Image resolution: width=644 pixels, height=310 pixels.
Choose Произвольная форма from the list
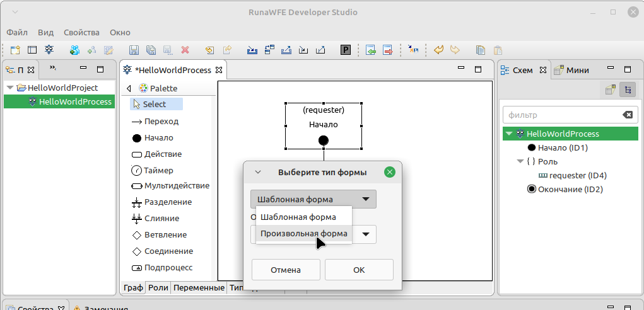[x=304, y=234]
